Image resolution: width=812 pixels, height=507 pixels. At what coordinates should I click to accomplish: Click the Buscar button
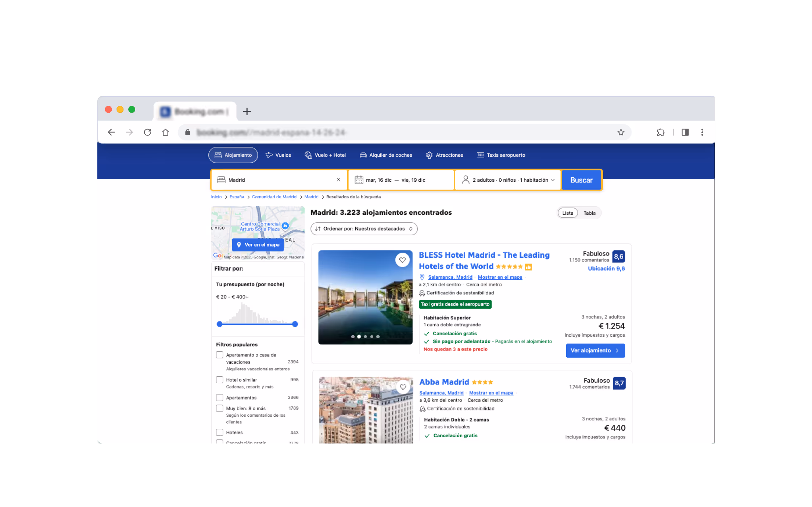(x=581, y=180)
